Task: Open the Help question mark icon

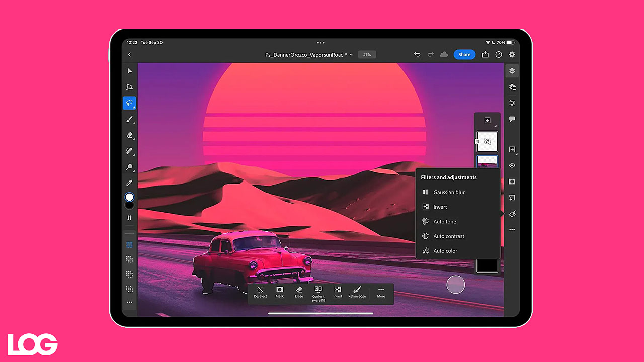Action: 499,55
